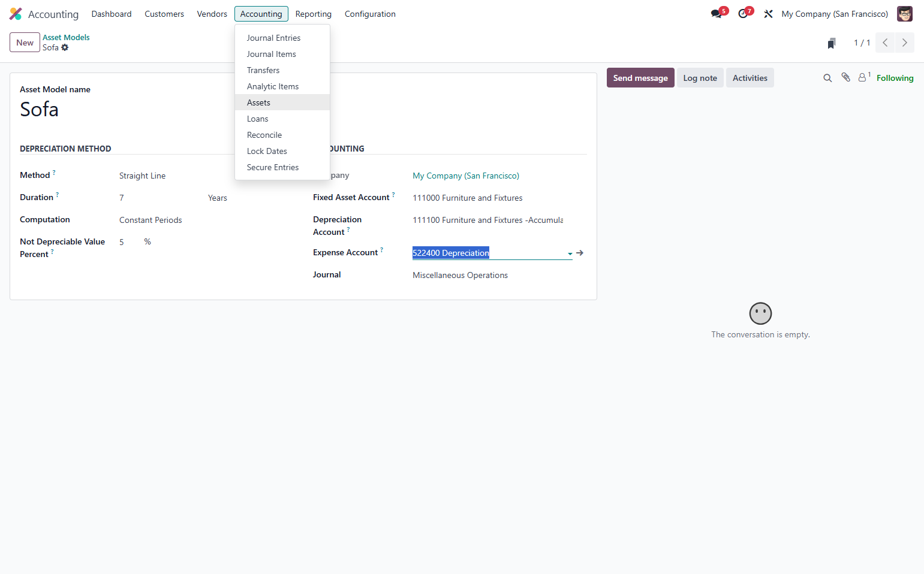Open the Reporting menu
Screen dimensions: 924x574
point(313,14)
